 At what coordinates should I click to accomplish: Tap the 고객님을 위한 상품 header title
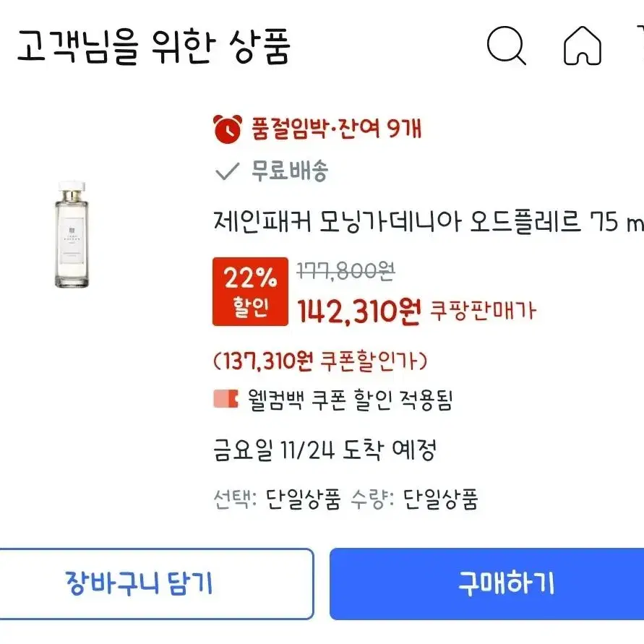155,46
